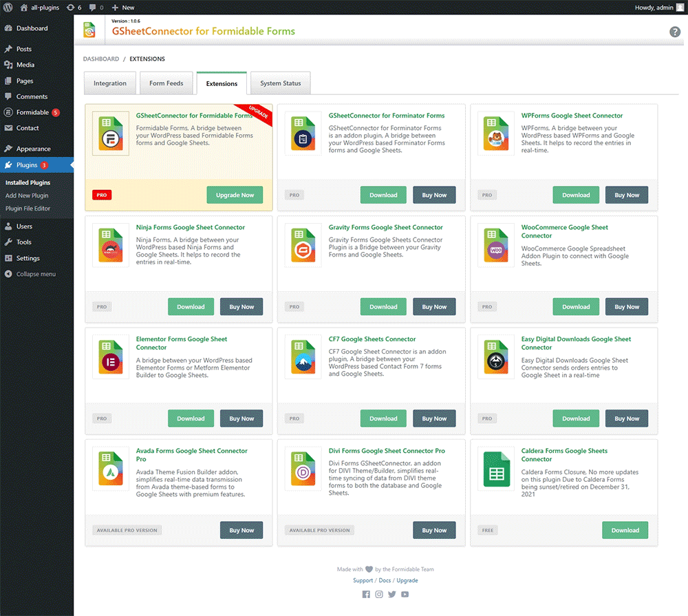This screenshot has height=616, width=688.
Task: Click the New button in admin bar
Action: tap(123, 8)
